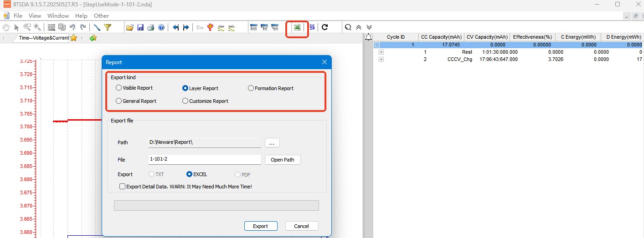Click the En language icon
This screenshot has height=238, width=644.
(x=200, y=27)
